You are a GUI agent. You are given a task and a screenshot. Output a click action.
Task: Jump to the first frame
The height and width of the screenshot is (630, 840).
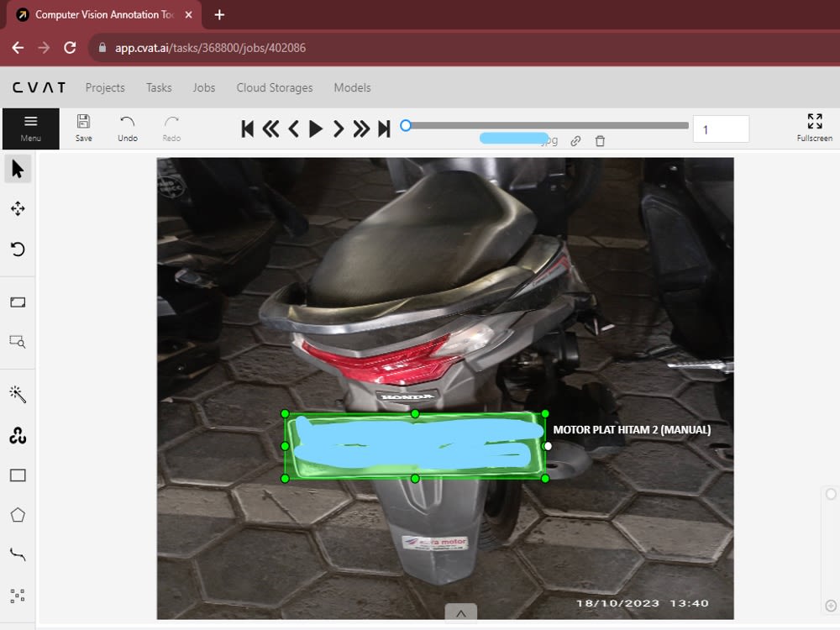248,129
